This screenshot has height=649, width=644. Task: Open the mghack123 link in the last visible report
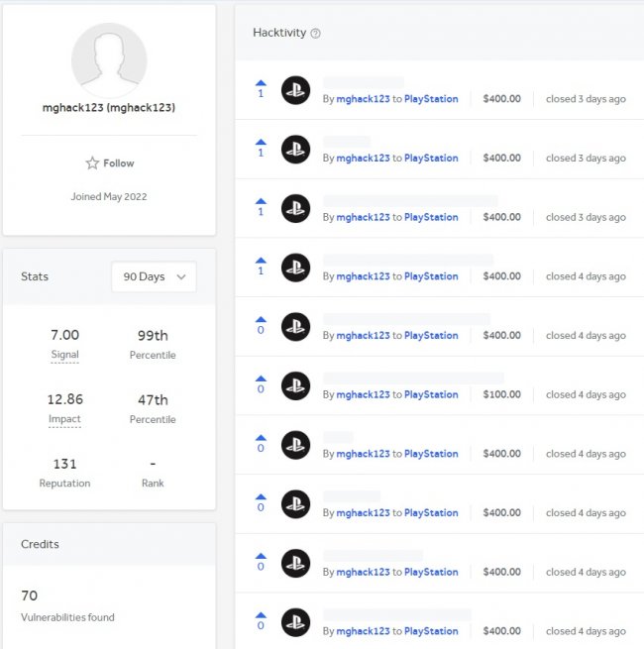(363, 631)
